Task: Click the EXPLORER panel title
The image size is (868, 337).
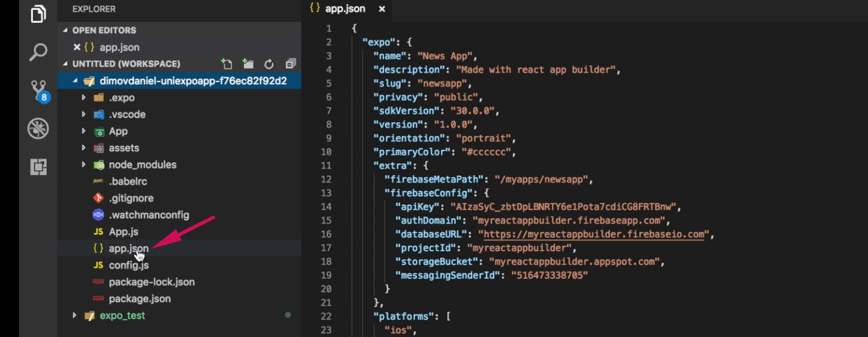Action: coord(94,9)
